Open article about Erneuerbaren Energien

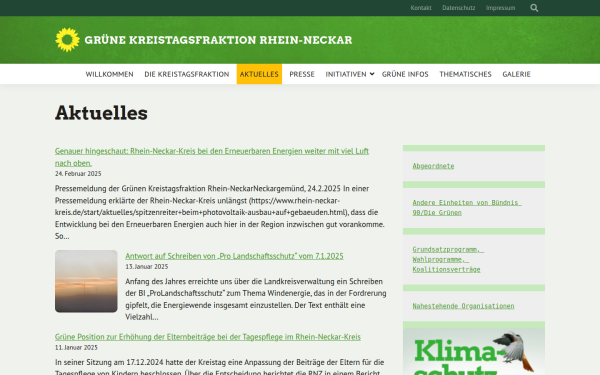pos(212,157)
